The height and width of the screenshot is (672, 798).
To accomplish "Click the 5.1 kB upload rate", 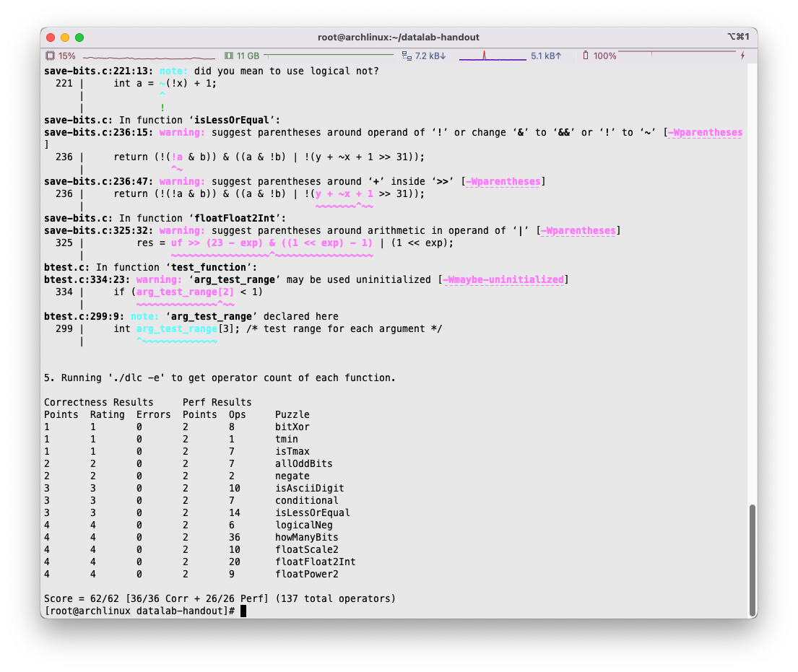I will coord(546,56).
